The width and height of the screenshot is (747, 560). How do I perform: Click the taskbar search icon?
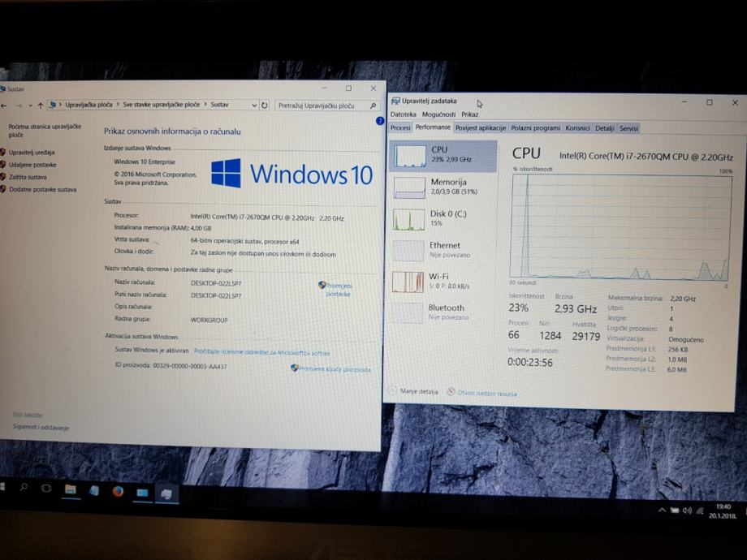(24, 487)
